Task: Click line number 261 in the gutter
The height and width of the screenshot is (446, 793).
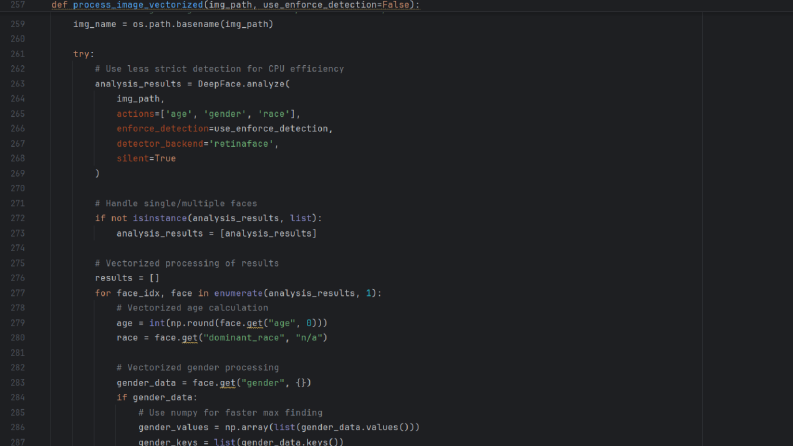Action: pyautogui.click(x=18, y=54)
